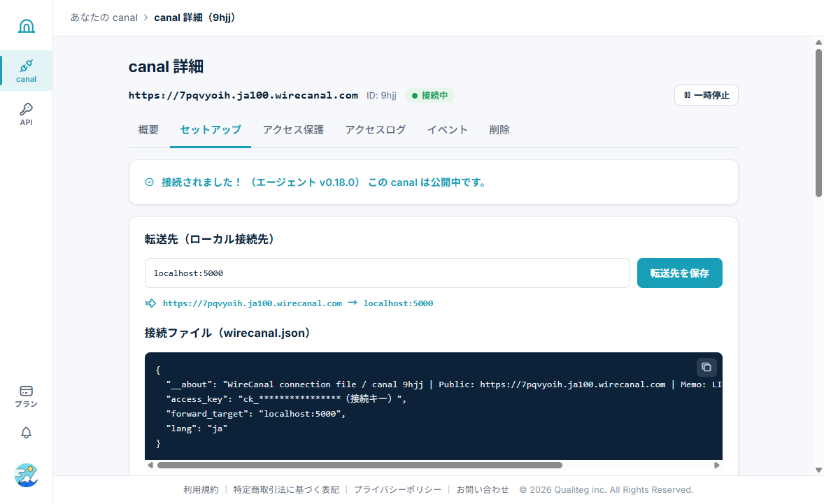Open the プラン sidebar page
Screen dimensions: 824x504
pos(27,396)
